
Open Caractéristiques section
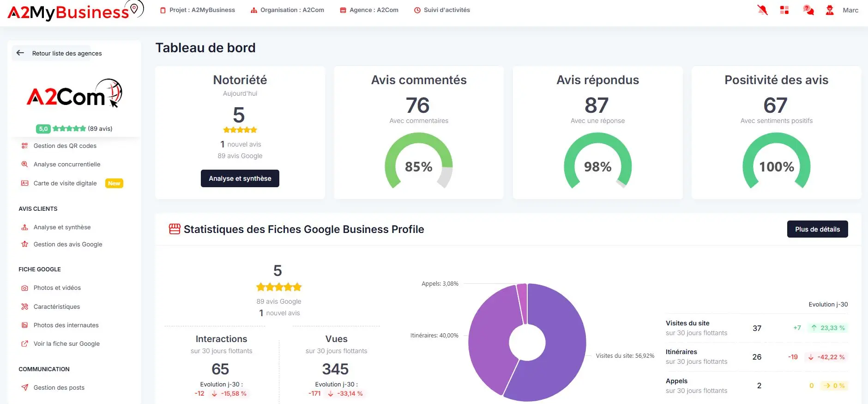(57, 306)
